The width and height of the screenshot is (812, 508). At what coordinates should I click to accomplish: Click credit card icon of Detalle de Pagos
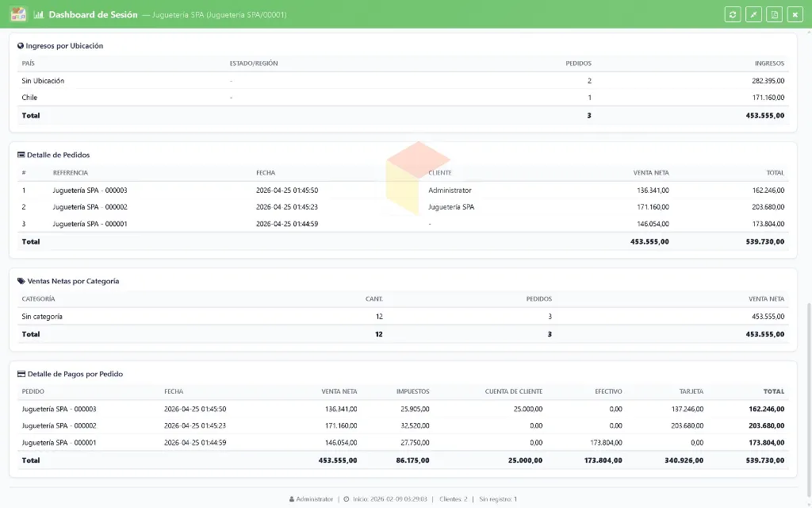pos(21,374)
